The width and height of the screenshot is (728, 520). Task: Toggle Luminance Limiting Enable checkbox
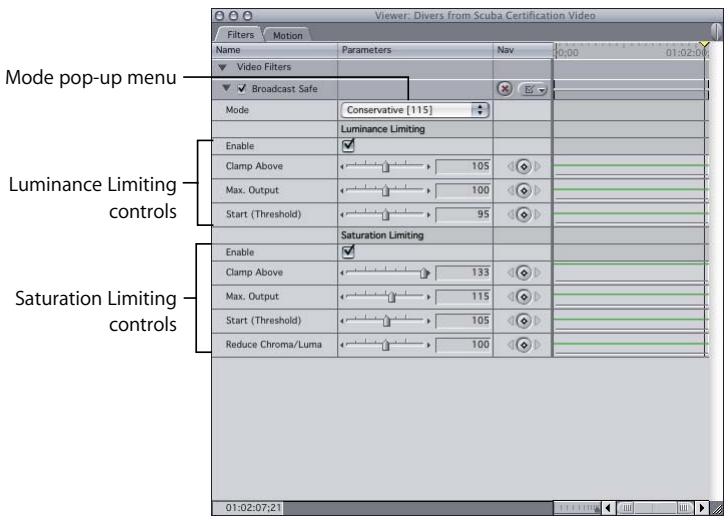pyautogui.click(x=348, y=145)
